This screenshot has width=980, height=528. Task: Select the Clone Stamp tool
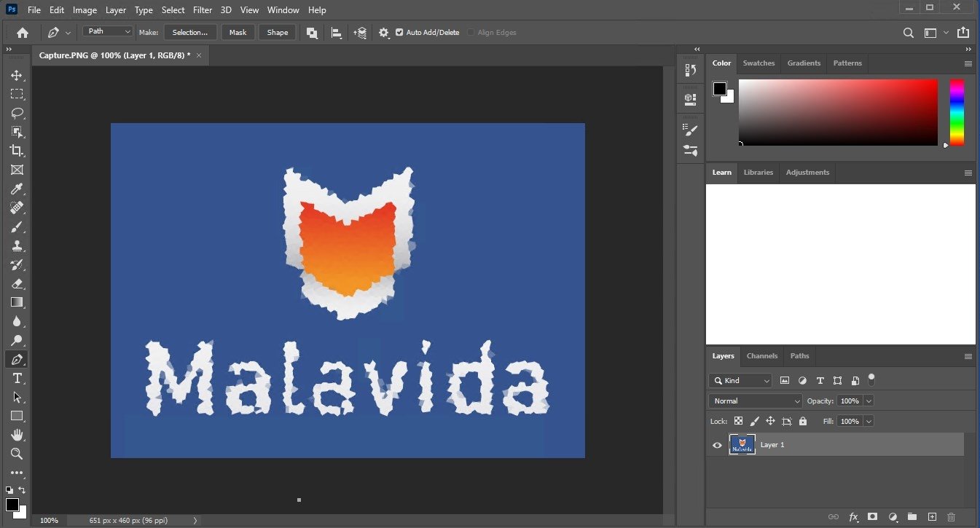click(17, 245)
